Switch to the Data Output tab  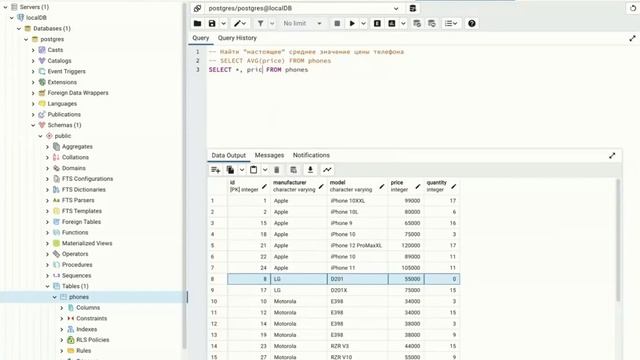229,156
